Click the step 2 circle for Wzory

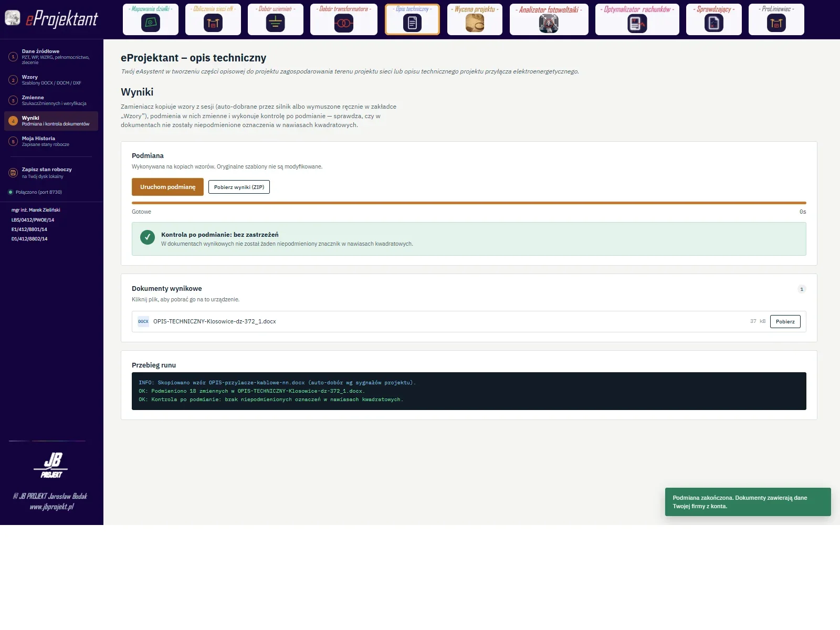point(14,80)
